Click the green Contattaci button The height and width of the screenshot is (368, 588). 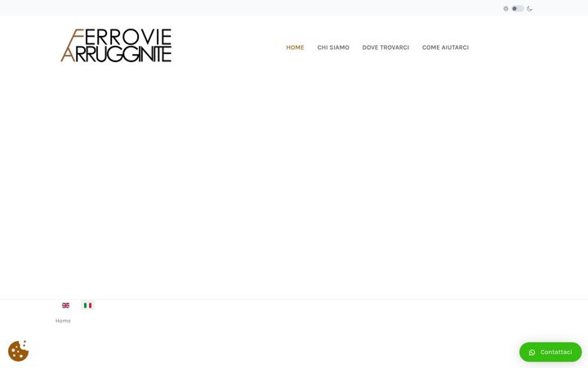(550, 352)
